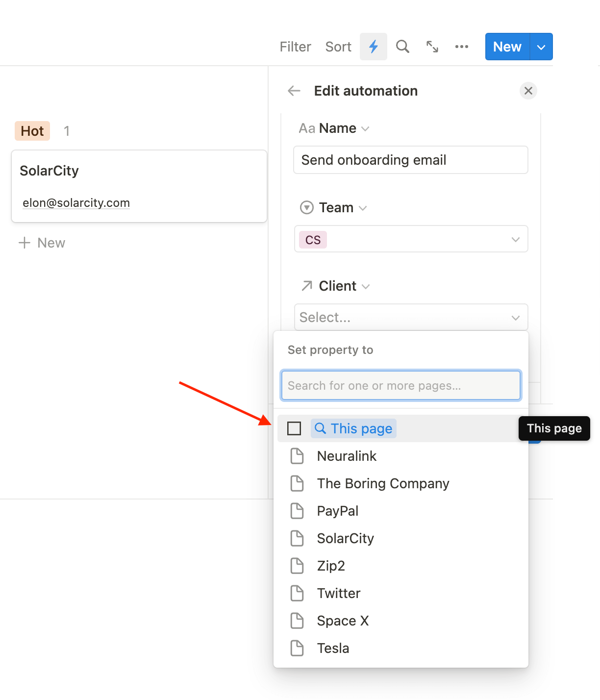The width and height of the screenshot is (600, 700).
Task: Pick Twitter from the page list
Action: tap(401, 593)
